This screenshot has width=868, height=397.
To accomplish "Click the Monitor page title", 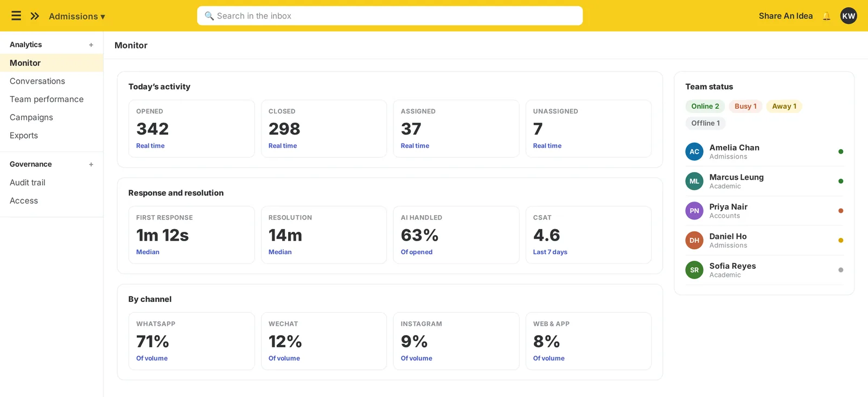I will (131, 46).
